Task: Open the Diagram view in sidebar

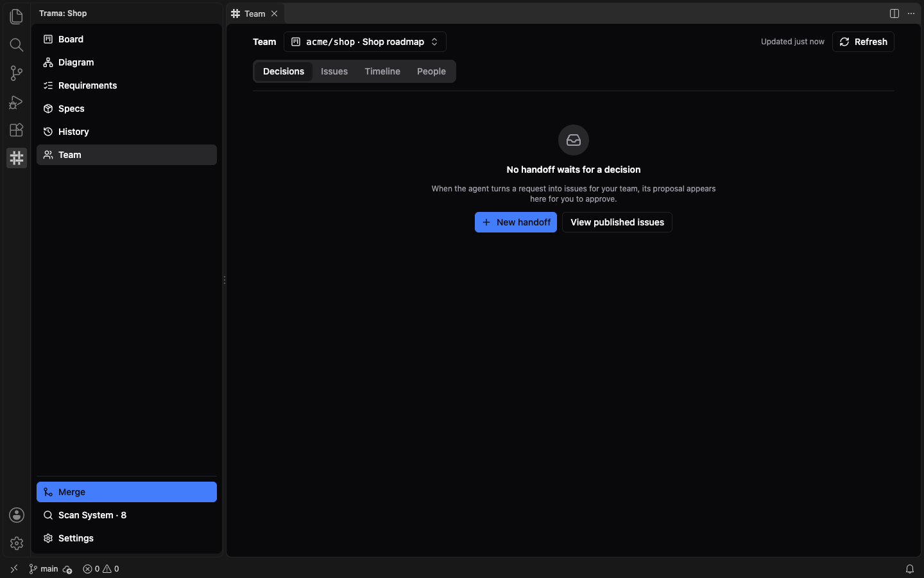Action: 126,62
